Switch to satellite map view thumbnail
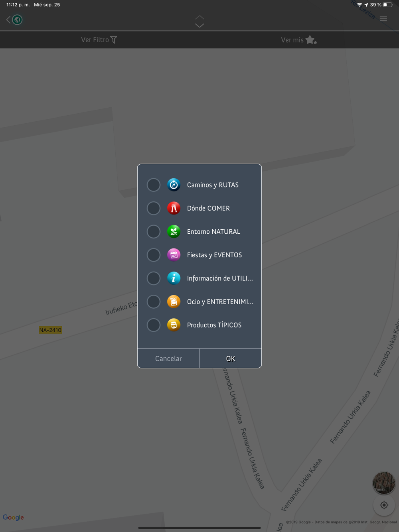The height and width of the screenshot is (532, 399). point(384,483)
